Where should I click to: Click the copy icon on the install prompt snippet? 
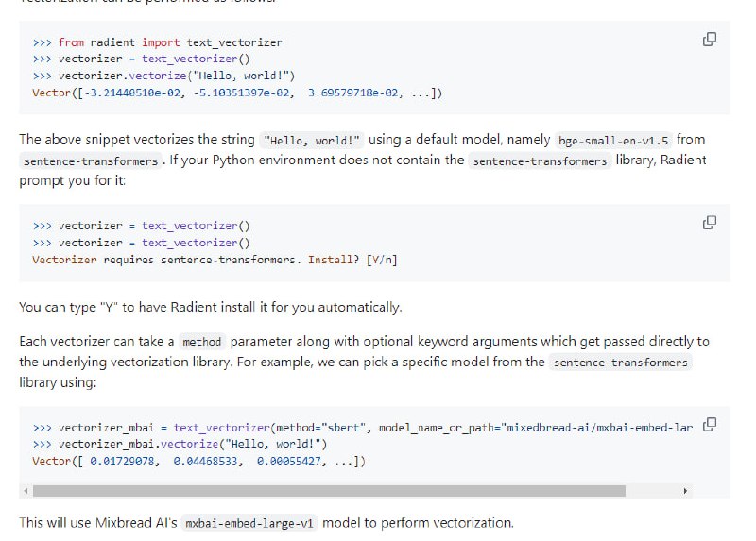709,223
